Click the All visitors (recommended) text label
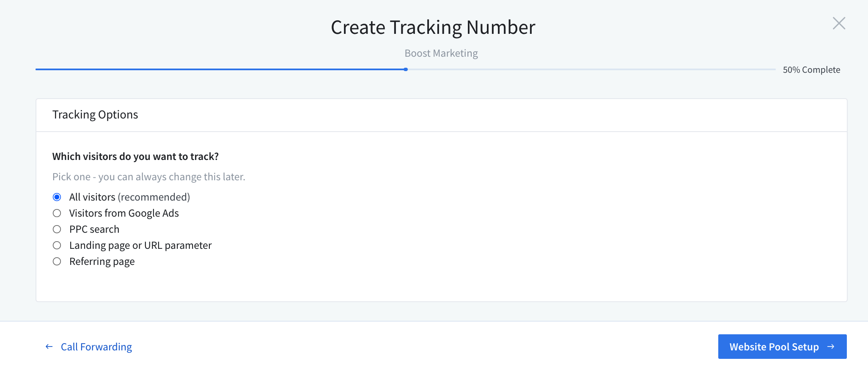Screen dimensions: 868x369 point(129,197)
